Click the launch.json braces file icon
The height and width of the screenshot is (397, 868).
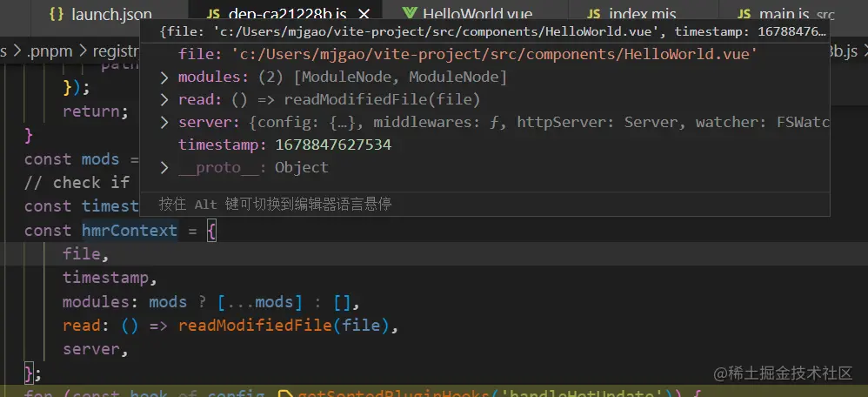point(57,15)
